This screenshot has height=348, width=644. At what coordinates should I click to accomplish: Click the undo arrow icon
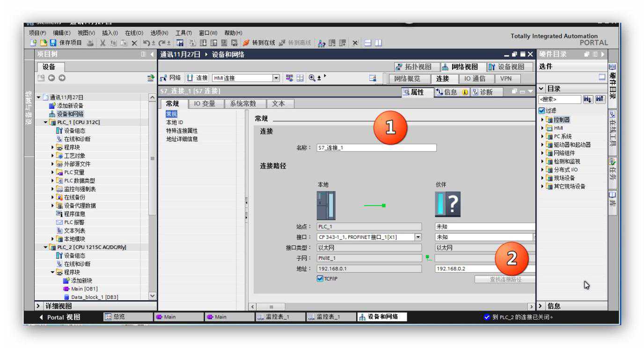[146, 43]
